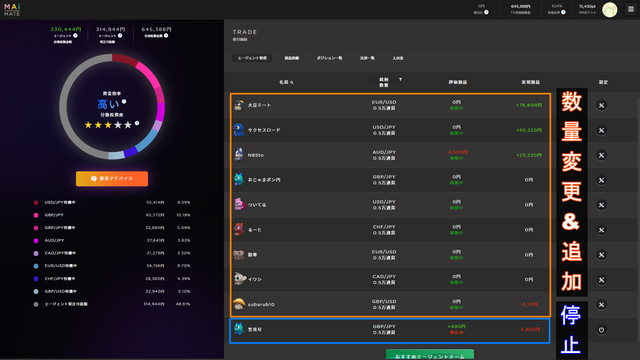Click the +55,220円 realized profit value

529,130
